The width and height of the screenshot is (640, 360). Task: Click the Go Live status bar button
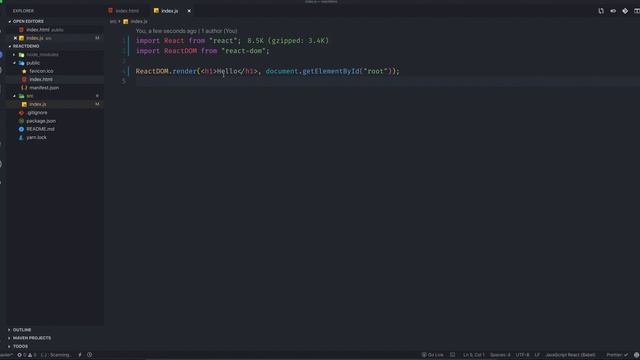(432, 355)
